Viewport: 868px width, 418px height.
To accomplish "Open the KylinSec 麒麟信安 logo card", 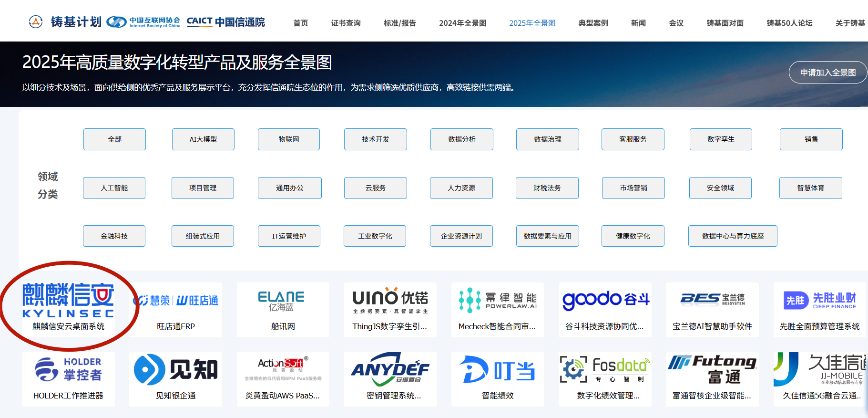I will [x=68, y=300].
